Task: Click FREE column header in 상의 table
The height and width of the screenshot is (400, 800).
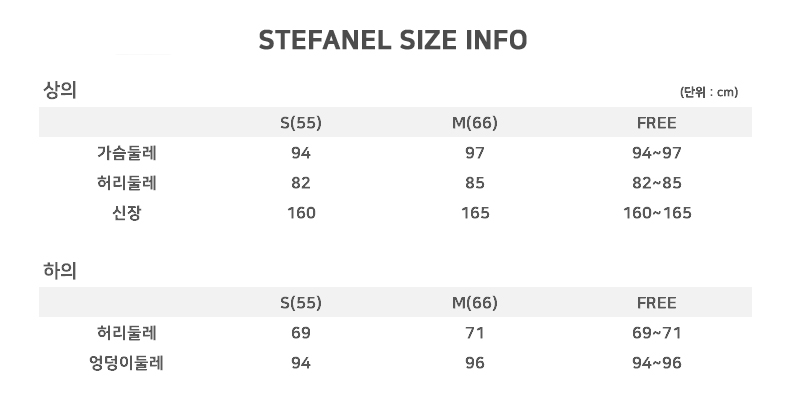Action: [657, 123]
